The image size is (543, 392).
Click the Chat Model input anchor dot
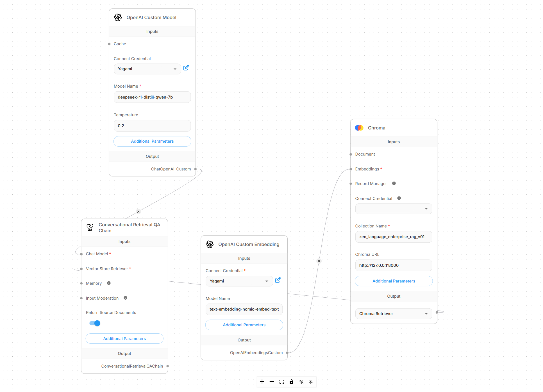(81, 254)
